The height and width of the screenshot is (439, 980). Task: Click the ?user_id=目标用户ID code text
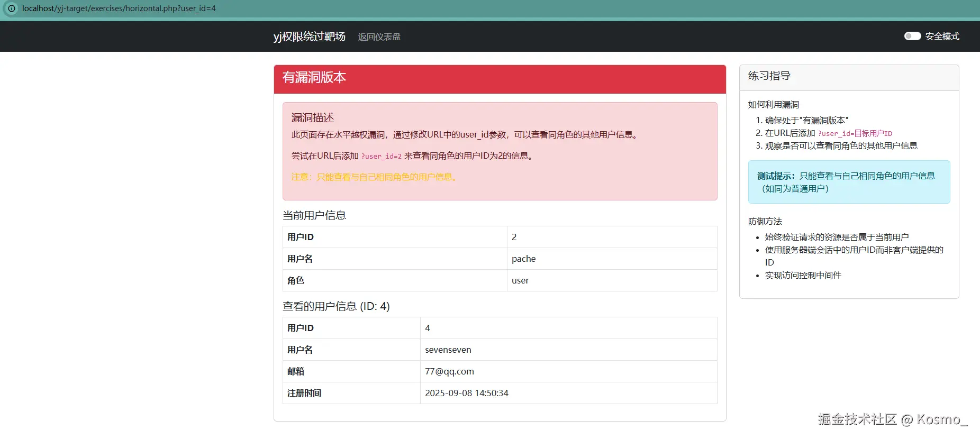pos(855,134)
